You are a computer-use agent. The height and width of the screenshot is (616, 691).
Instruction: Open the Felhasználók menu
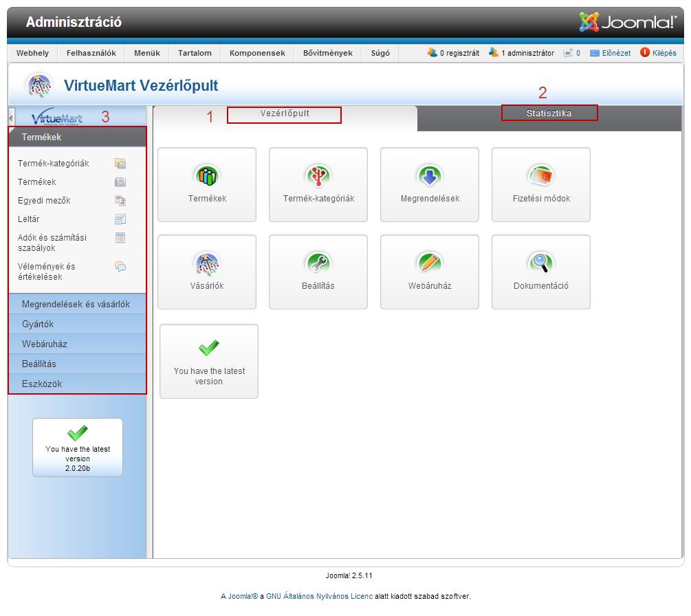click(x=91, y=53)
